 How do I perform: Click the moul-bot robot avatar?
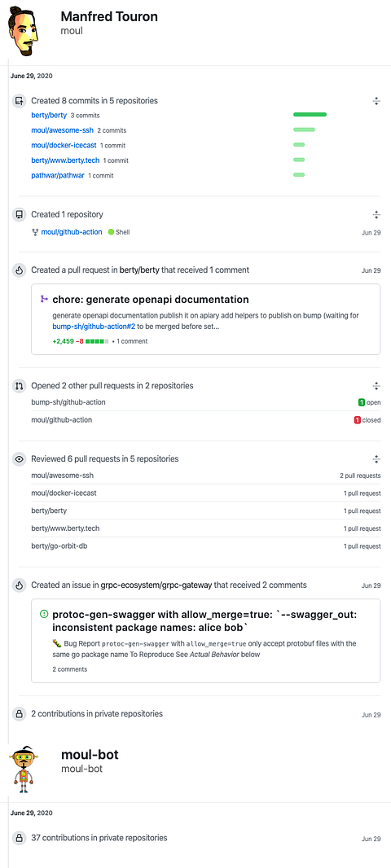click(x=24, y=770)
